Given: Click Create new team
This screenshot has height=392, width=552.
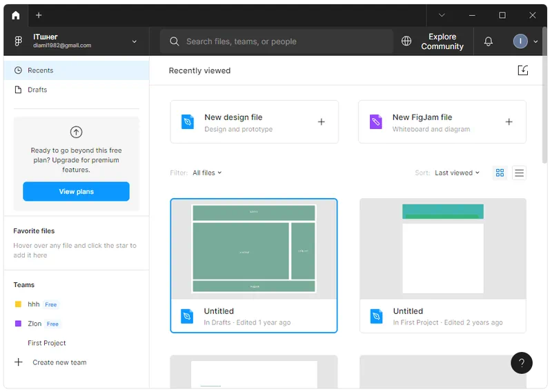Looking at the screenshot, I should tap(59, 362).
